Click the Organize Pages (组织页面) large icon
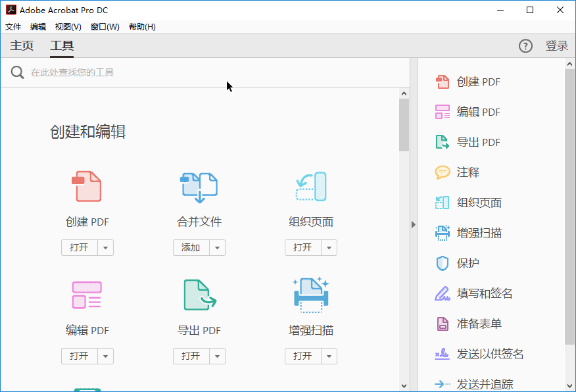576x392 pixels. (310, 186)
